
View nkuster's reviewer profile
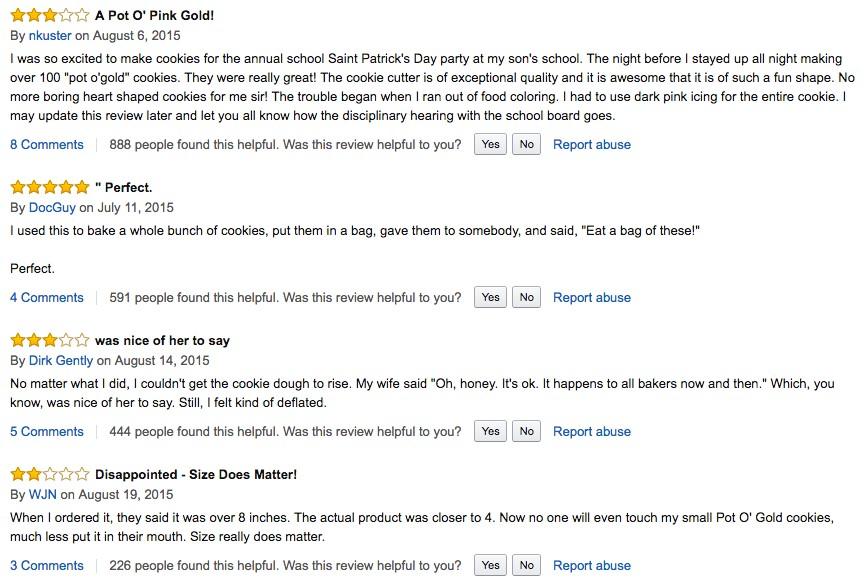(48, 34)
